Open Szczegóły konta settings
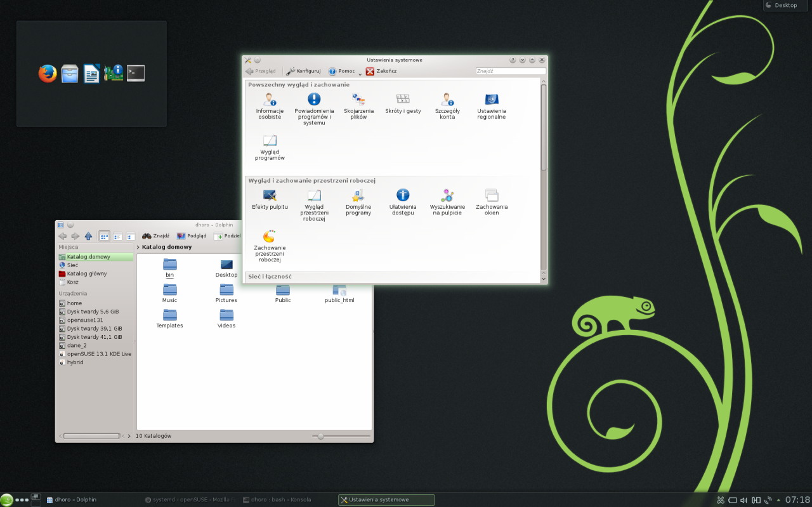The height and width of the screenshot is (507, 812). click(x=447, y=106)
